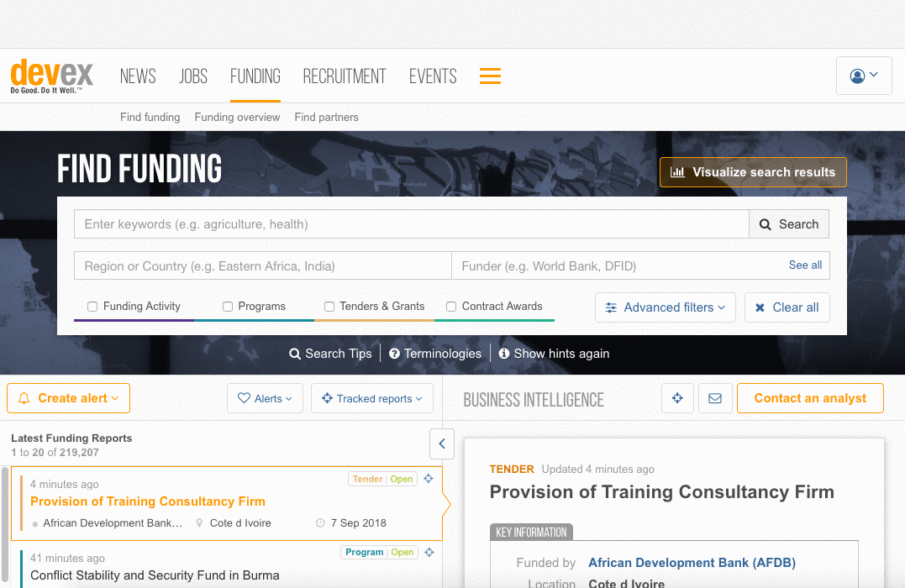905x588 pixels.
Task: Click the magnifier icon in the Search button
Action: (x=765, y=224)
